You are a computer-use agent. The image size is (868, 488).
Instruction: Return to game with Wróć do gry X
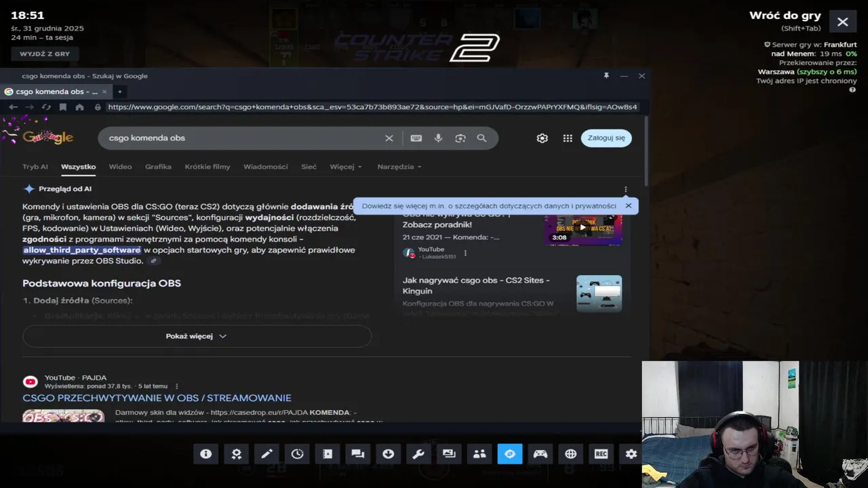(843, 22)
